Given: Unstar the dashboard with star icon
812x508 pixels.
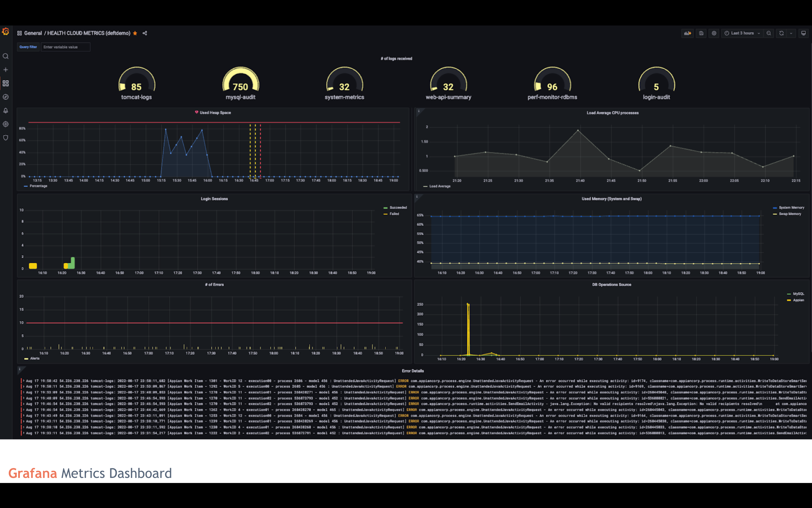Looking at the screenshot, I should click(135, 33).
